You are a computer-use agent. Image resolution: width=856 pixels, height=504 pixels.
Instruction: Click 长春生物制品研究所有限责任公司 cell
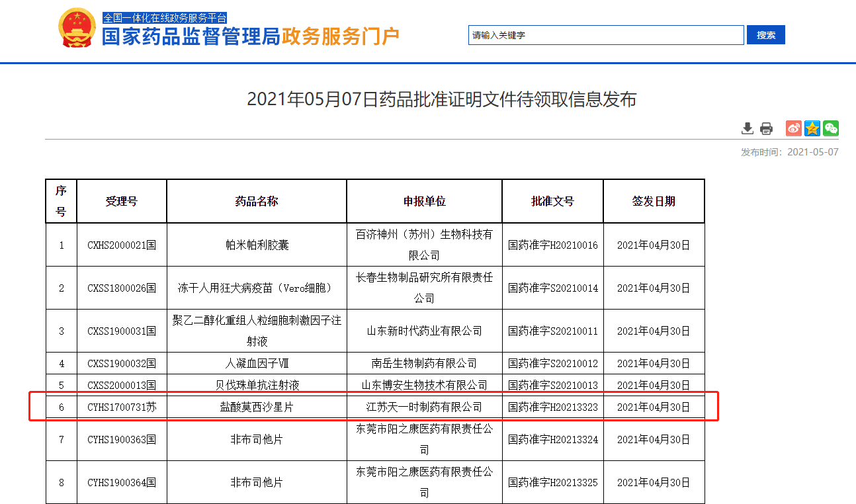tap(425, 288)
